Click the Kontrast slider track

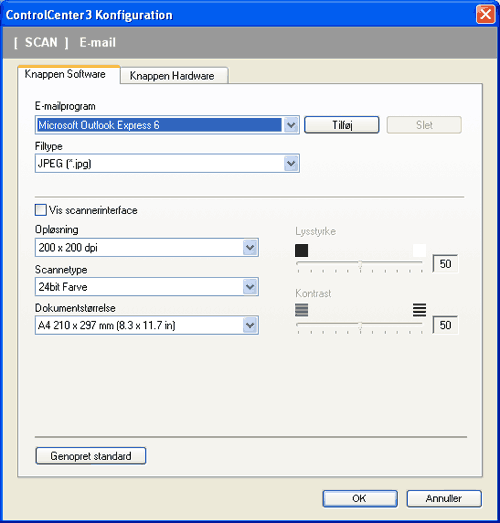[360, 324]
